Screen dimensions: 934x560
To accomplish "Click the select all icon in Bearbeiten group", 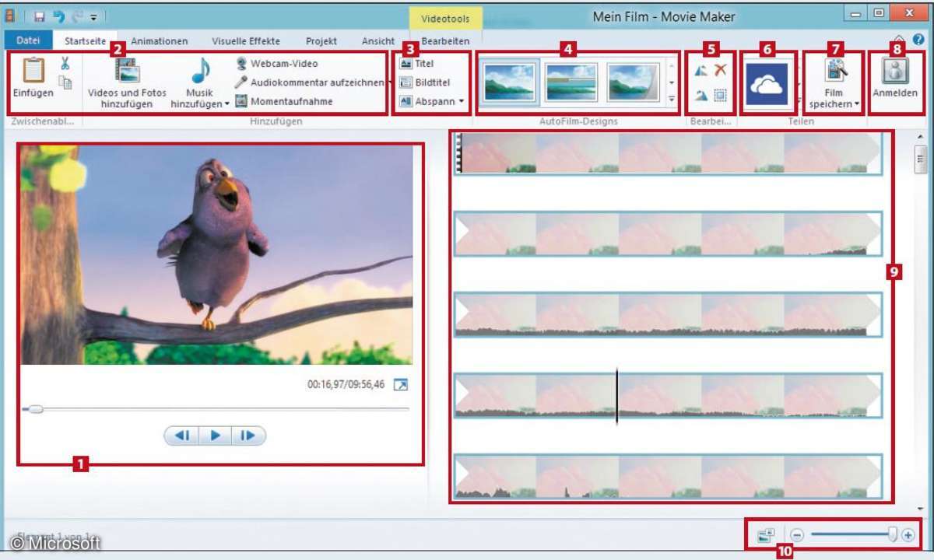I will pos(721,96).
